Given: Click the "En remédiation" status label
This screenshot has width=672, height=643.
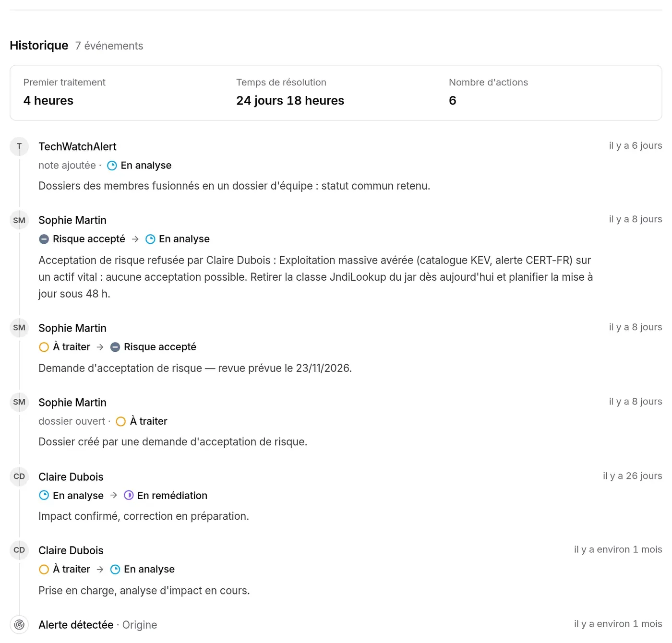Looking at the screenshot, I should coord(172,496).
